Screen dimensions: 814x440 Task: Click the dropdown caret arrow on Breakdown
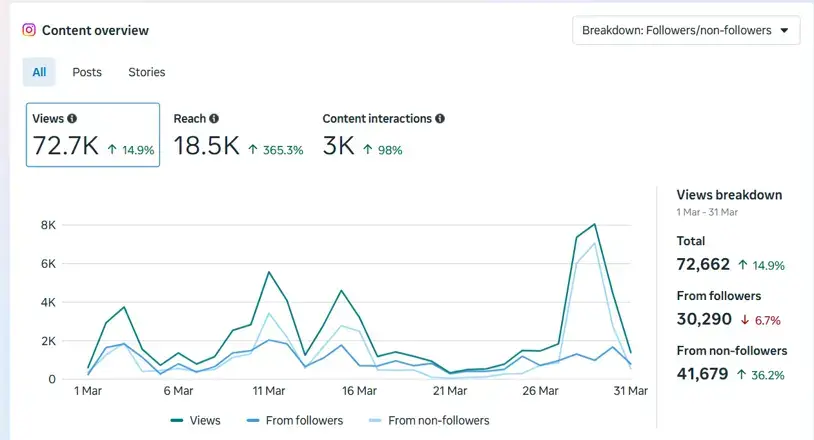(x=784, y=30)
